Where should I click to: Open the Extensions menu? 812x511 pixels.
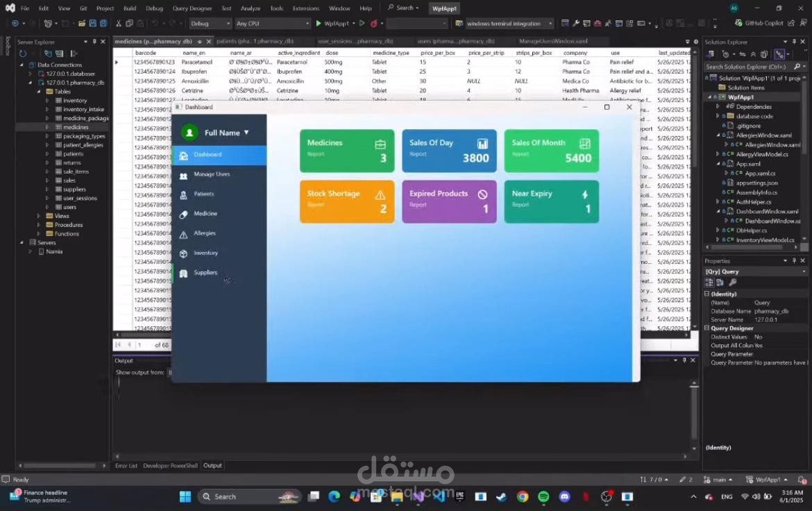[305, 8]
